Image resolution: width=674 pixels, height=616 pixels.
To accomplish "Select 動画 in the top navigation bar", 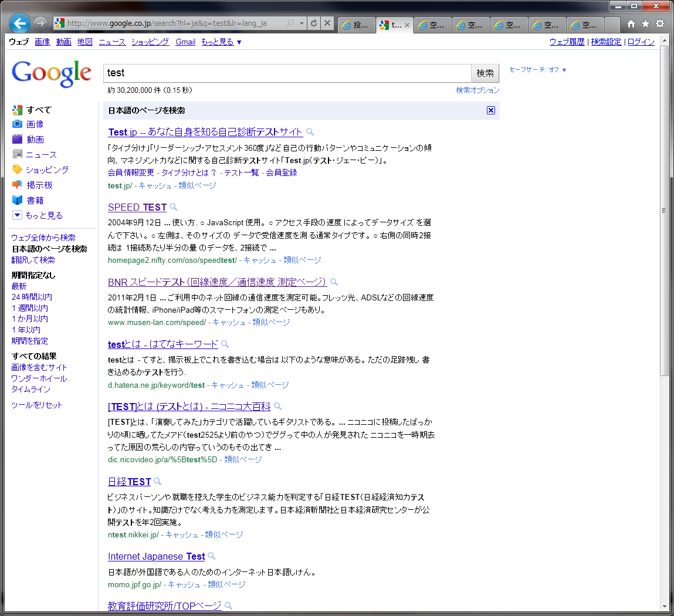I will tap(63, 42).
